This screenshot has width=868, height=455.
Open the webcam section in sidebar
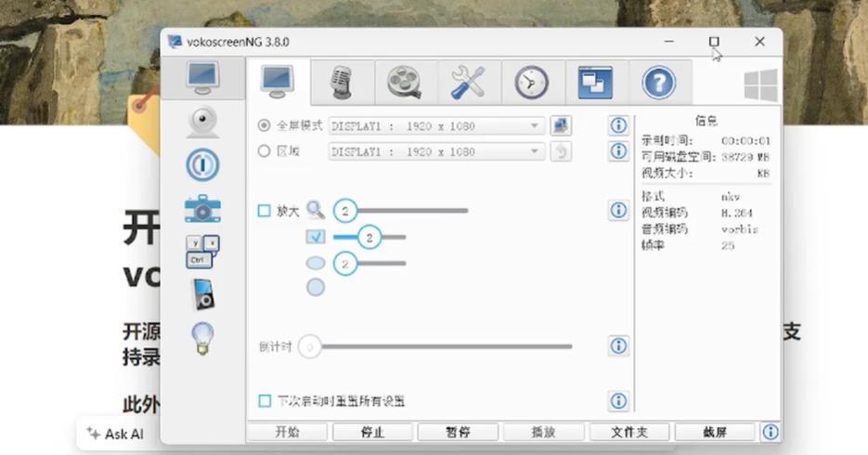click(x=202, y=122)
